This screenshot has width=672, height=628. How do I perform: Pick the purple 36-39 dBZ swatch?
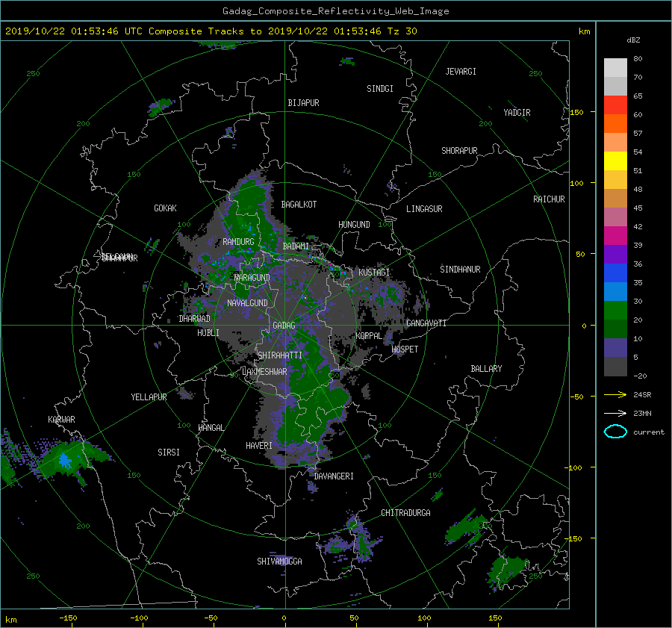615,254
